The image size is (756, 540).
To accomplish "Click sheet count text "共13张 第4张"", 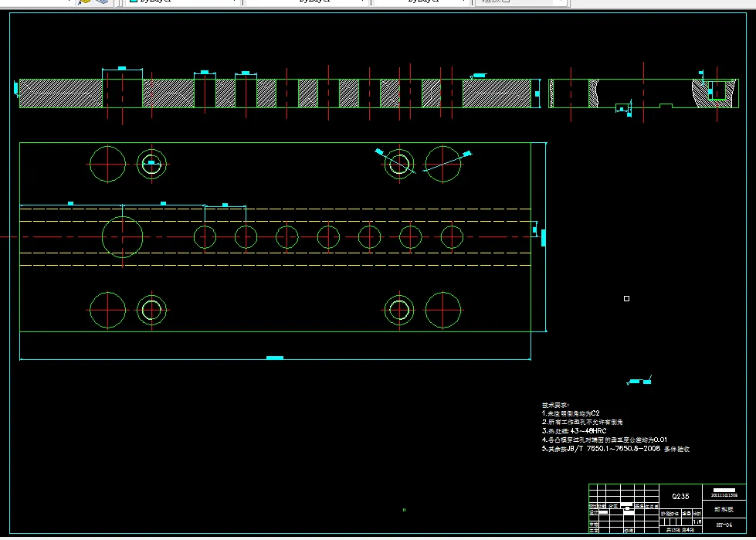I will point(680,530).
